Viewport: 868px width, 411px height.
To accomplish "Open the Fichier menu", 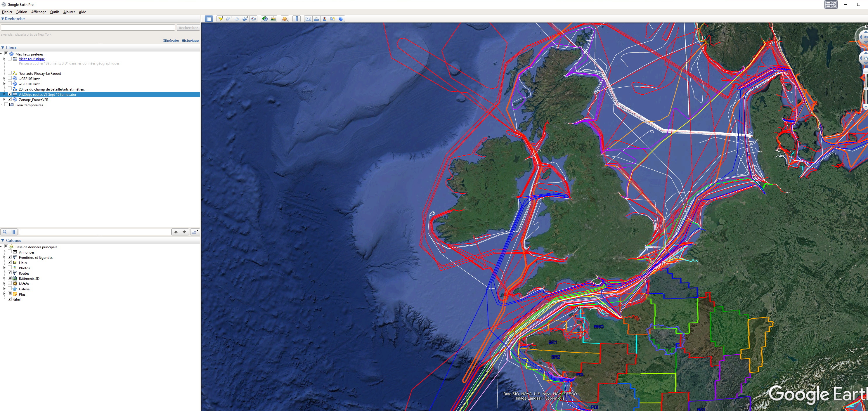I will [7, 12].
